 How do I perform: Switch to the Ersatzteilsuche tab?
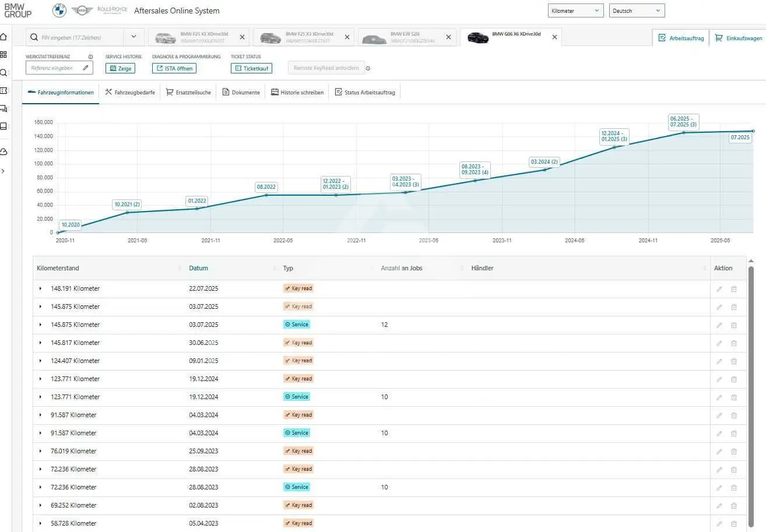pyautogui.click(x=188, y=92)
